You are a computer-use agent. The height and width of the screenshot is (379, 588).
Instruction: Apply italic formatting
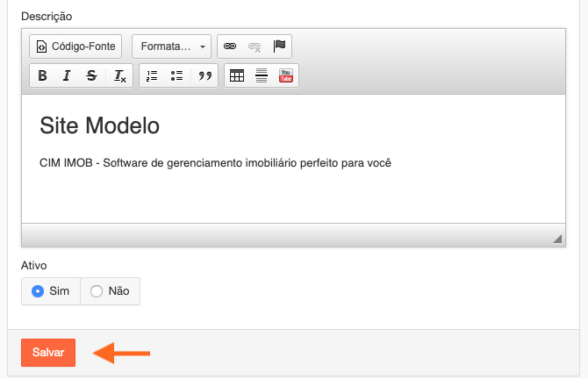pyautogui.click(x=67, y=76)
